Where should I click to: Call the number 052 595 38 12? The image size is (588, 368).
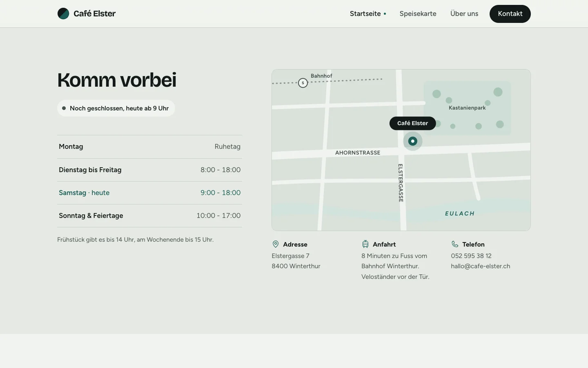tap(471, 256)
